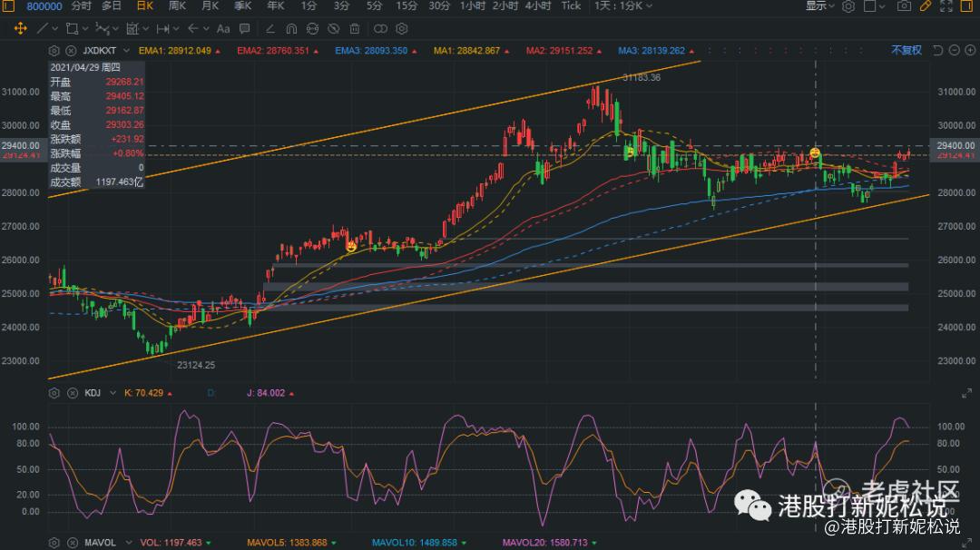Switch to the 15分 timeframe tab
Viewport: 980px width, 550px height.
point(406,5)
